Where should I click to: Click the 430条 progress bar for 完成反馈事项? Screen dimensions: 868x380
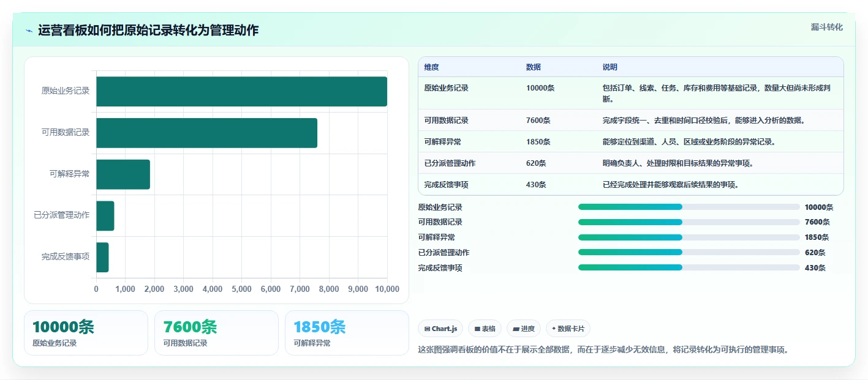(x=689, y=267)
